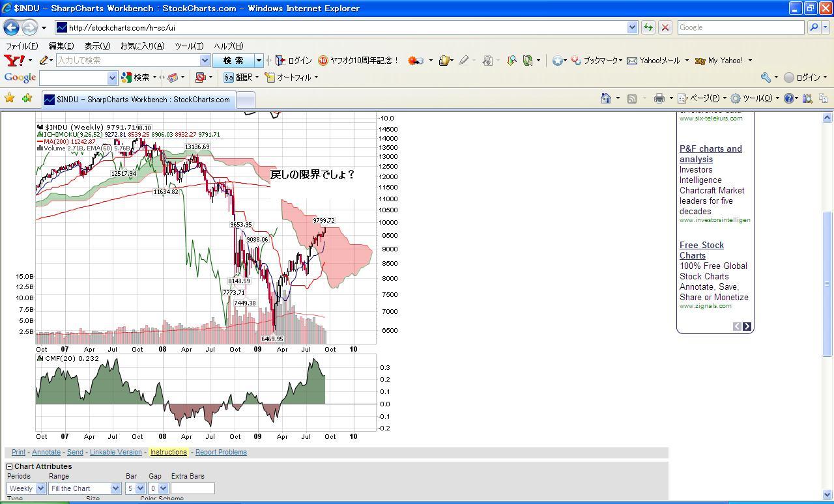The height and width of the screenshot is (504, 834).
Task: Open the お気に入り(A) menu
Action: (142, 46)
